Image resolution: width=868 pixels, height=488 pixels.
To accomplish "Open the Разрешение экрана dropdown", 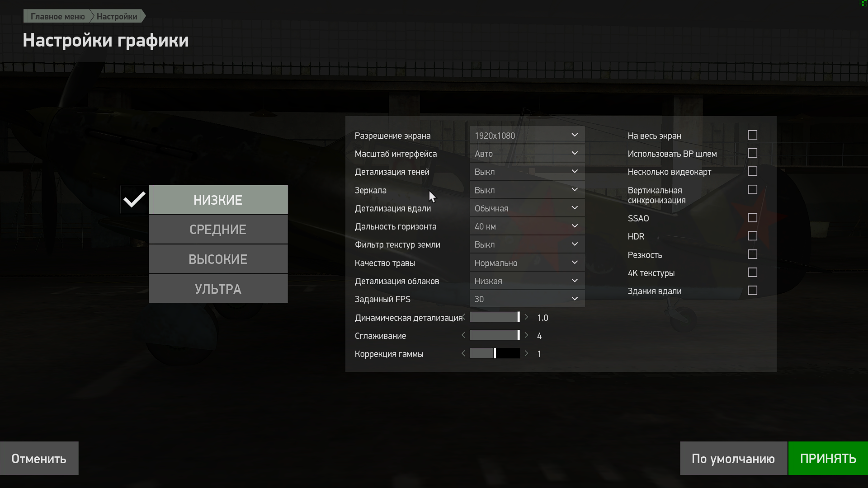I will click(x=527, y=136).
